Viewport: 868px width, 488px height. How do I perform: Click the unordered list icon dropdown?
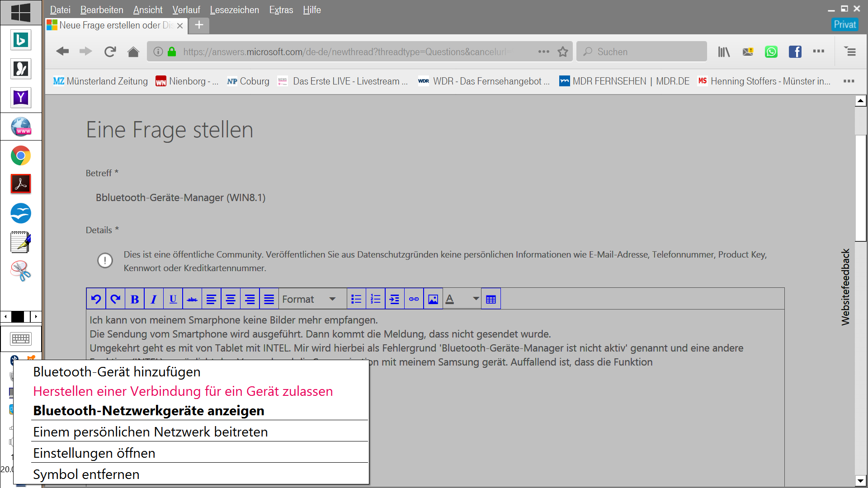356,299
